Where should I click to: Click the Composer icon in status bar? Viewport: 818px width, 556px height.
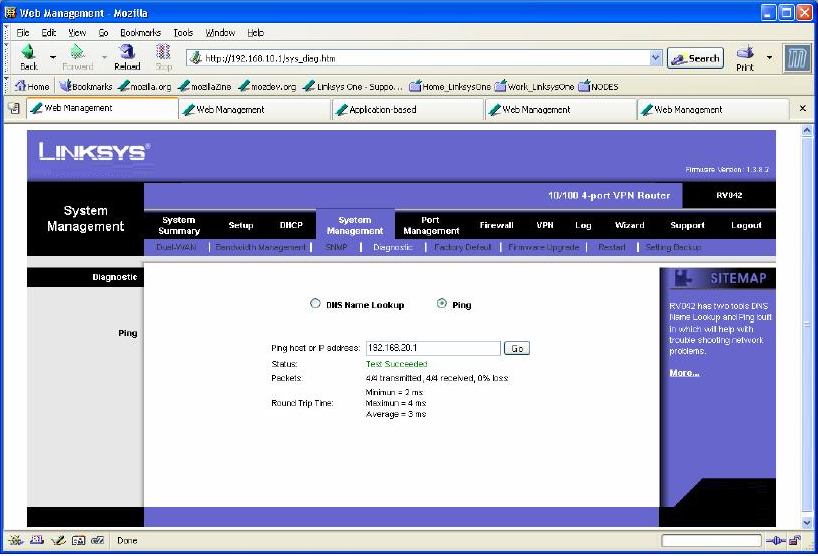58,540
